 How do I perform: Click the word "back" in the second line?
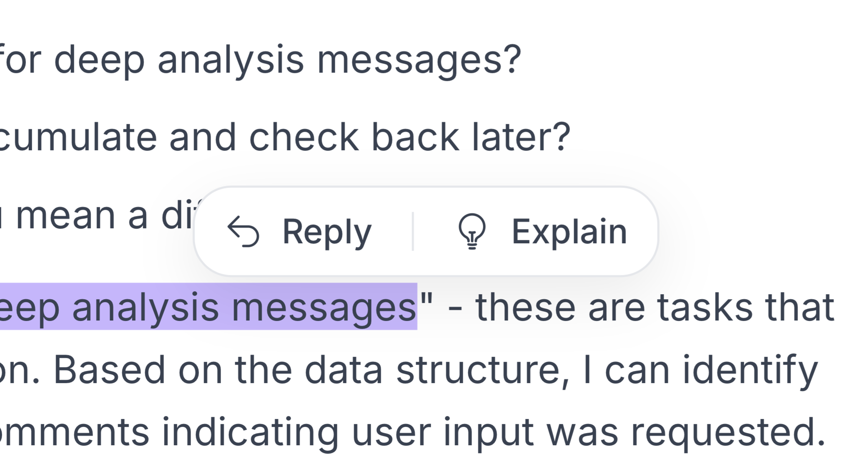point(415,137)
